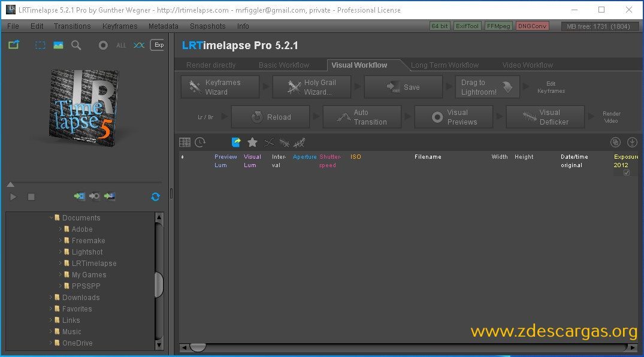Collapse the Documents folder
644x357 pixels.
click(x=51, y=217)
